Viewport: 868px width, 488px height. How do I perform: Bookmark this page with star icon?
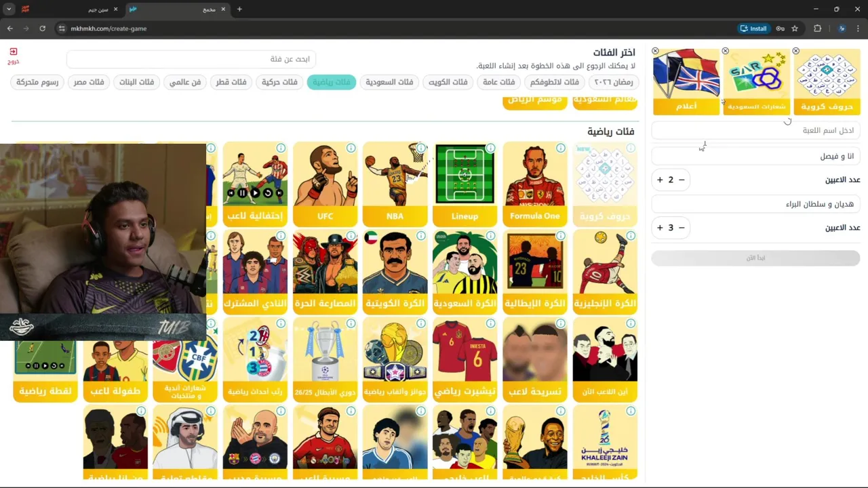(x=795, y=28)
